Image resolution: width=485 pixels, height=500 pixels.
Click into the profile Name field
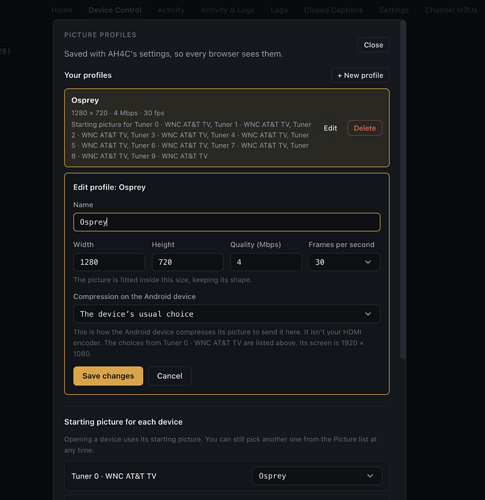(x=227, y=222)
